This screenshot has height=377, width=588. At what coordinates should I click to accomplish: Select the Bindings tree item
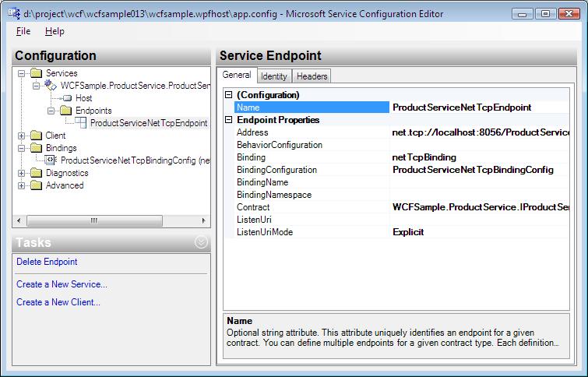61,148
